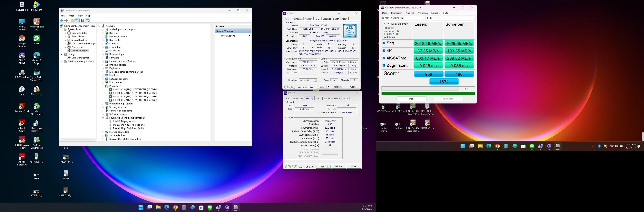
Task: Expand More Actions submenu arrow
Action: coord(249,36)
